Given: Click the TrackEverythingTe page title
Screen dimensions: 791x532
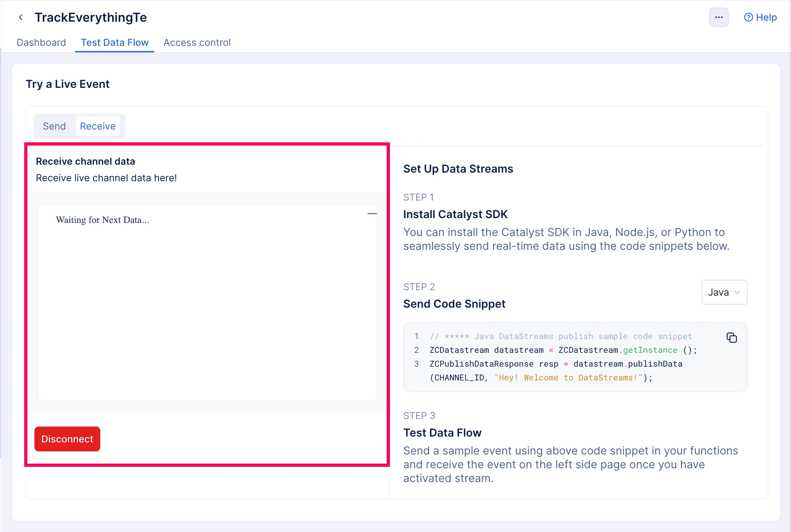Looking at the screenshot, I should click(91, 17).
